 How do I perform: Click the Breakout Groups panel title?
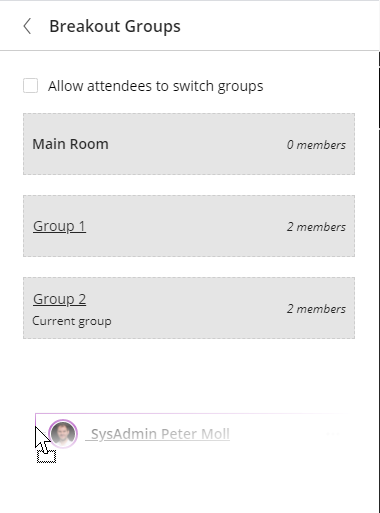(x=115, y=26)
